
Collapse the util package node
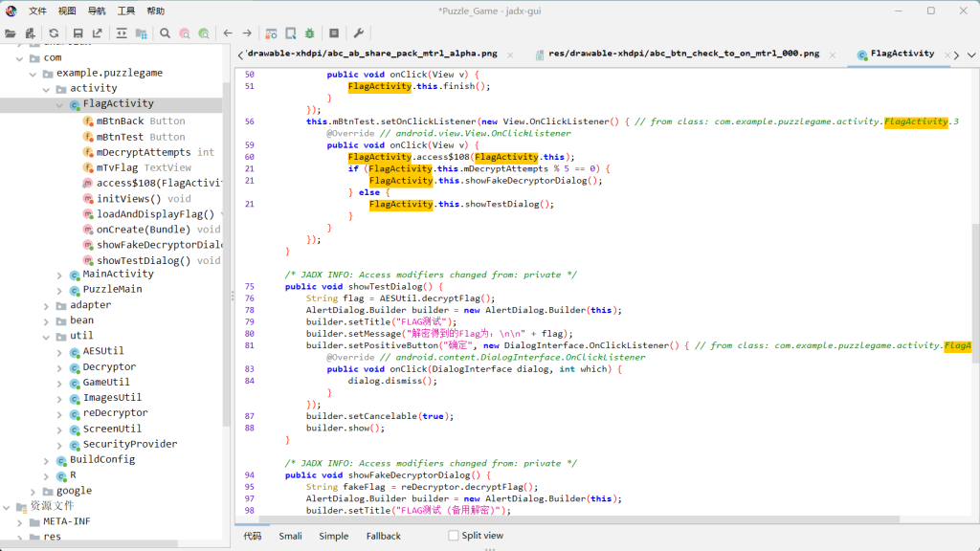coord(46,336)
